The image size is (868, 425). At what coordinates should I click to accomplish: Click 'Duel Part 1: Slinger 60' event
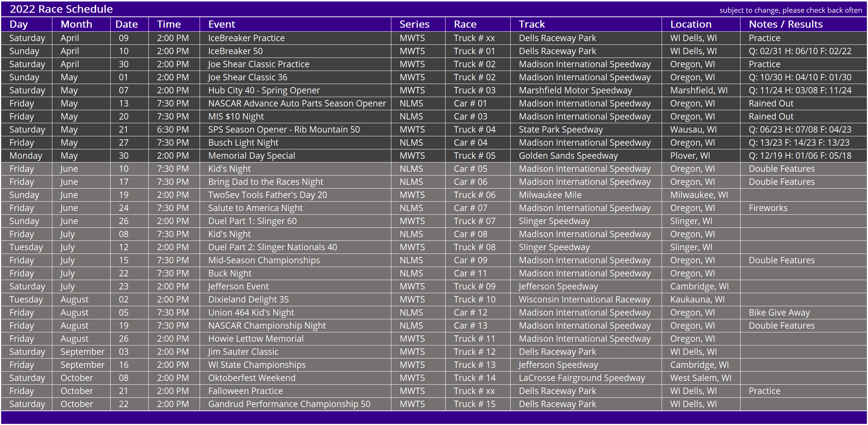252,221
